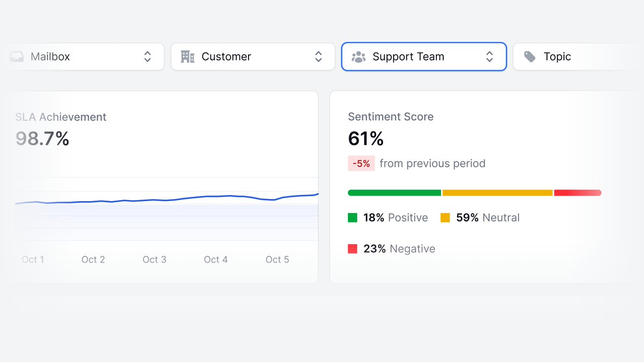Open the Support Team filter dropdown
The height and width of the screenshot is (362, 644).
point(424,57)
